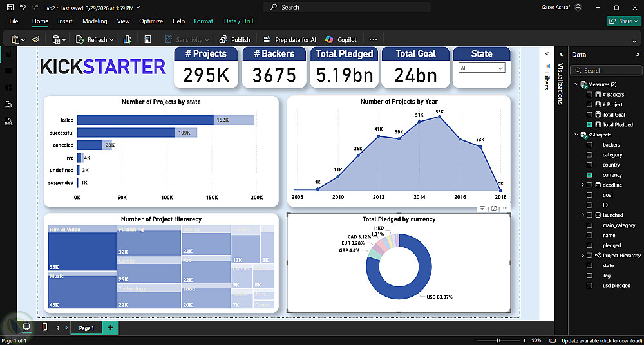Click the Redo arrow icon
644x345 pixels.
35,7
